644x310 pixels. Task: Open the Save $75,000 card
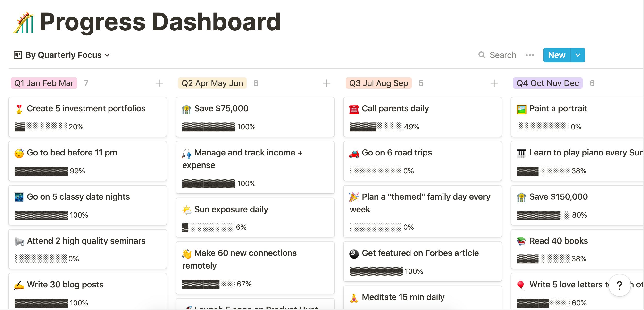(x=255, y=117)
